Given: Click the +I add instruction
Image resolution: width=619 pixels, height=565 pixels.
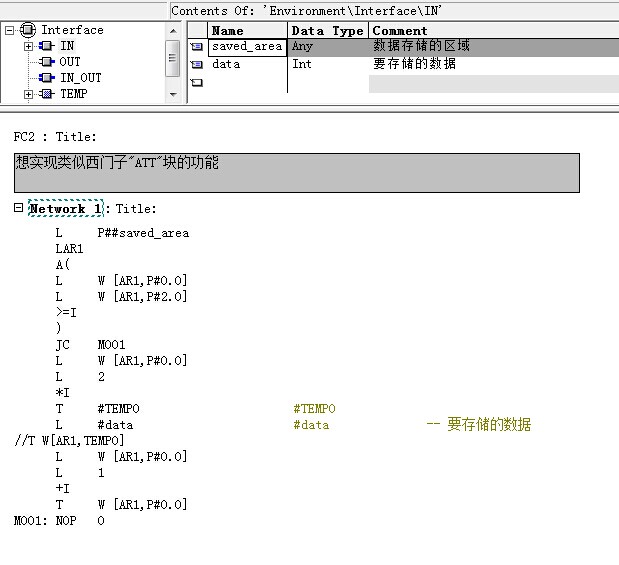Looking at the screenshot, I should [x=62, y=489].
